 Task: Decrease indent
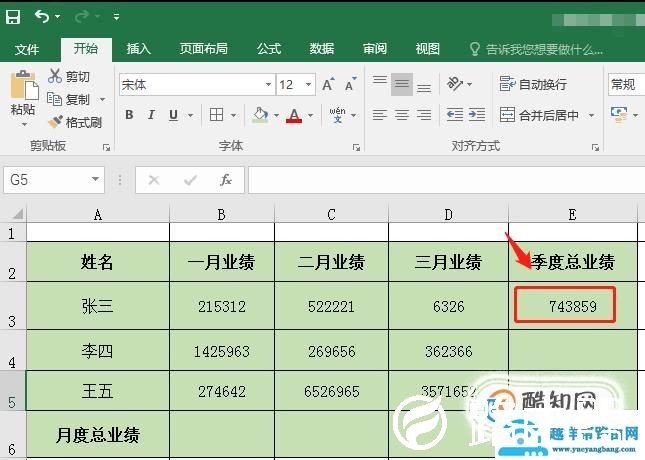pyautogui.click(x=455, y=115)
